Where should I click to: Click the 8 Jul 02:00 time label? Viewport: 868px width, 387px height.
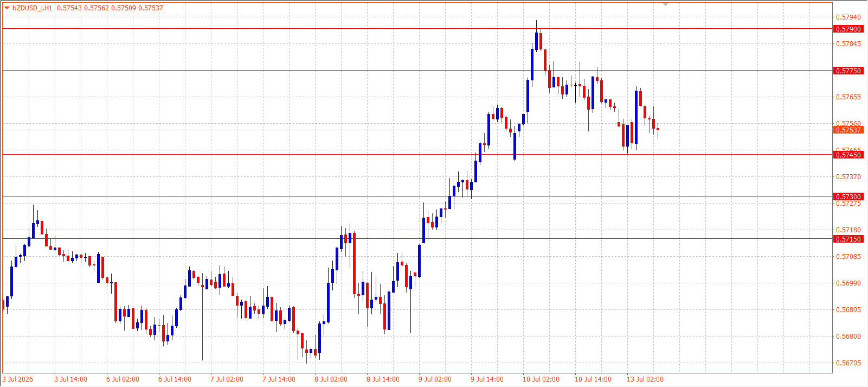[331, 379]
